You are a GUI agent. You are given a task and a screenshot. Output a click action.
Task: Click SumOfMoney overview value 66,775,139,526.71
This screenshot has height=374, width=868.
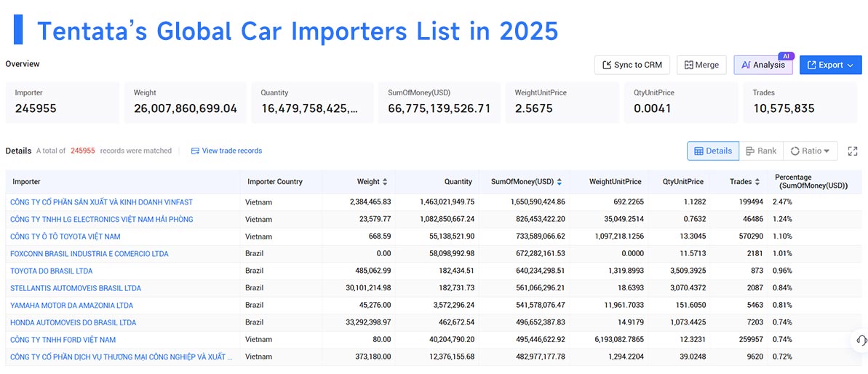(439, 108)
